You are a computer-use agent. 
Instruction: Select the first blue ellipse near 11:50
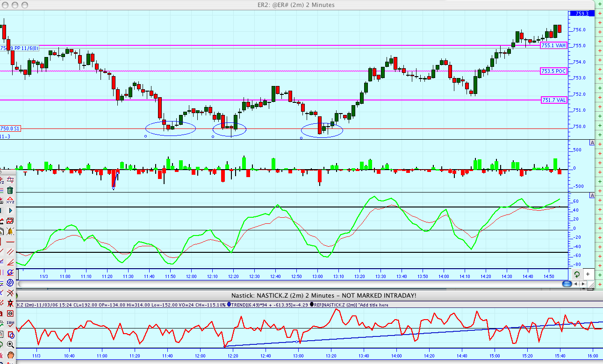(x=171, y=128)
